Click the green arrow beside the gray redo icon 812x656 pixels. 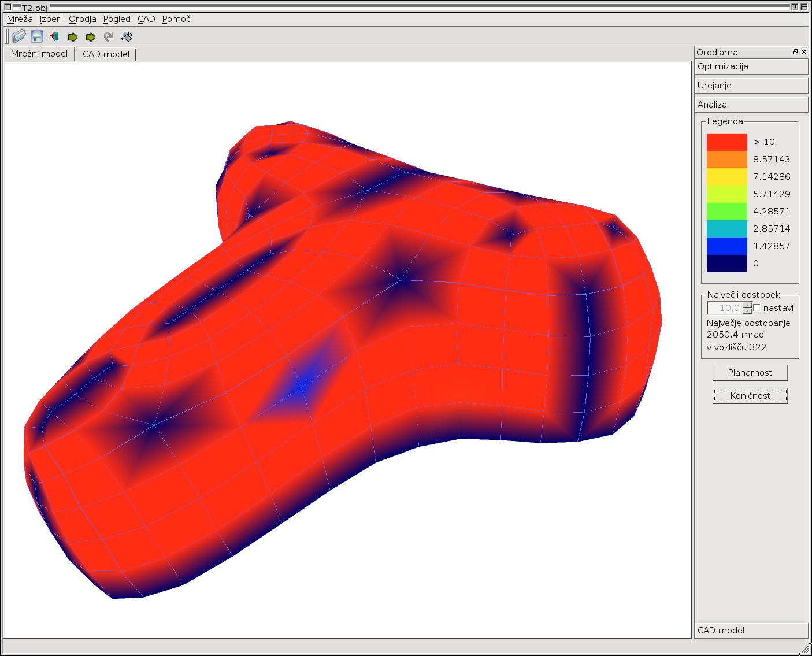coord(91,37)
